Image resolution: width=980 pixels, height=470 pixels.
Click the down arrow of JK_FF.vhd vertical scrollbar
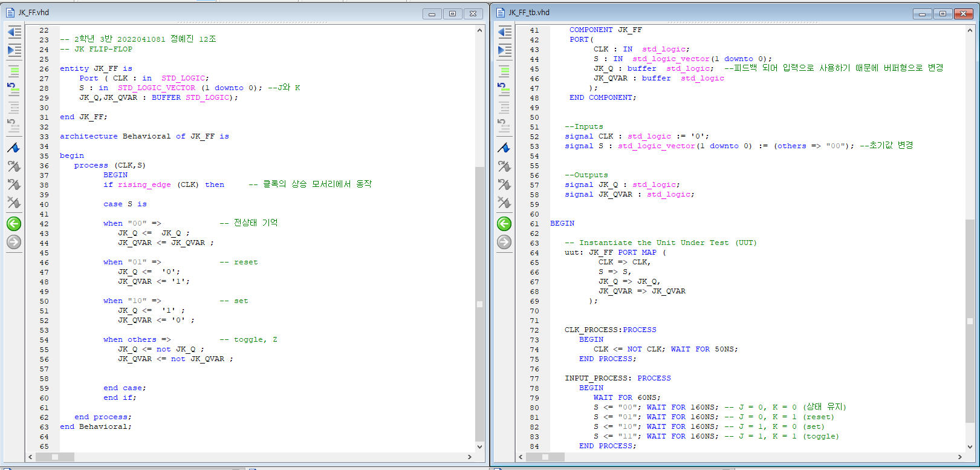pos(479,447)
